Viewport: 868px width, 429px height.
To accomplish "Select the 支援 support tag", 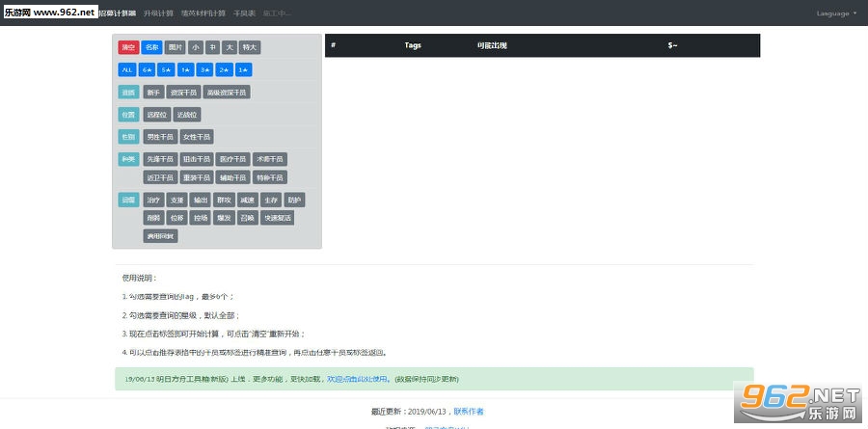I will 176,200.
